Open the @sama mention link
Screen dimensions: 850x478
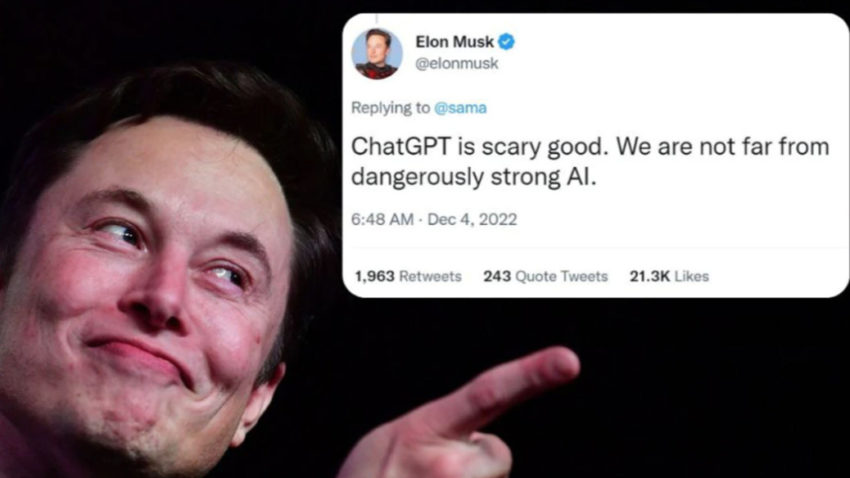click(x=460, y=108)
